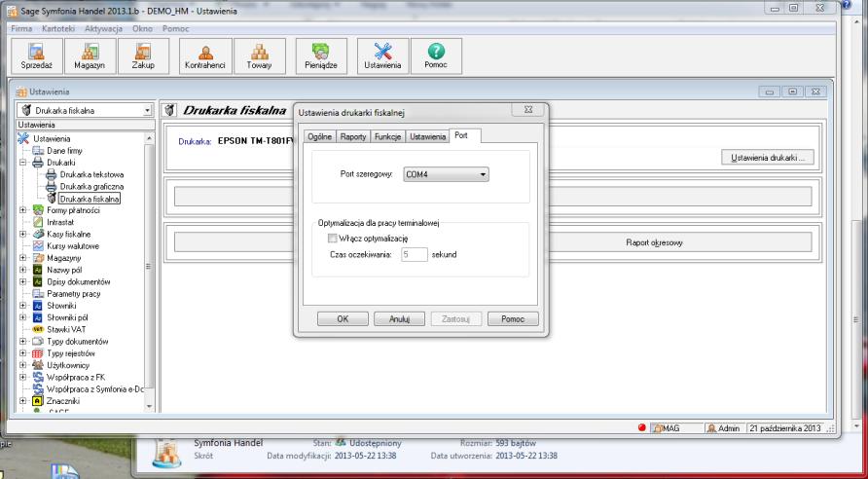The image size is (868, 479).
Task: Open the Kontrahenci toolbar module
Action: tap(204, 56)
